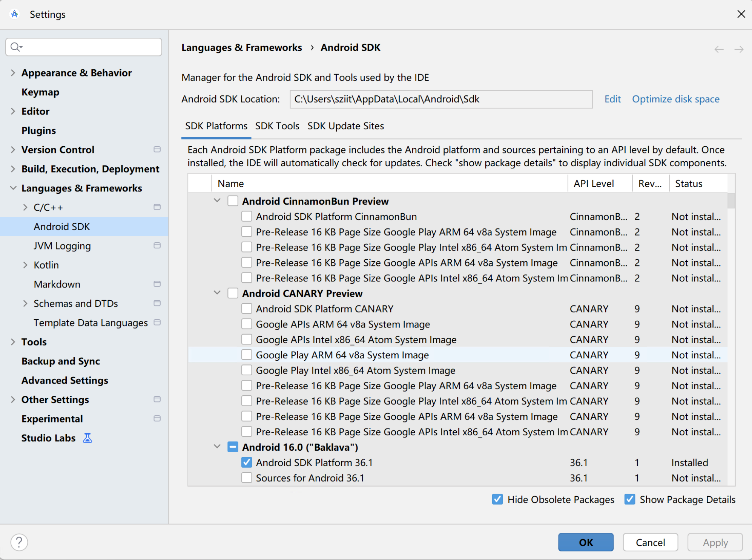Click the search magnifier icon in settings
The width and height of the screenshot is (752, 560).
click(16, 47)
